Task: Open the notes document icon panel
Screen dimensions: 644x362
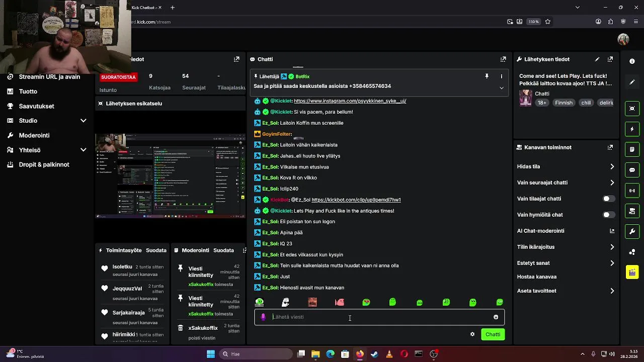Action: tap(632, 149)
